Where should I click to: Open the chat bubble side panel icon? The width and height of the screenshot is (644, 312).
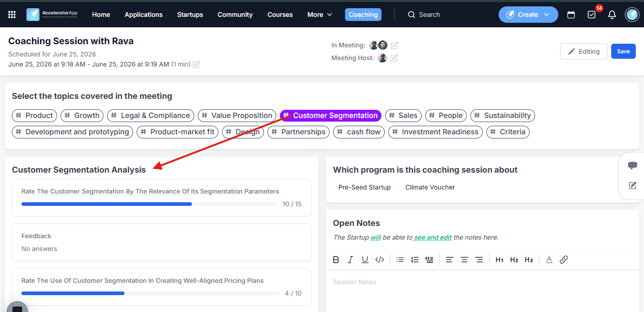click(632, 165)
